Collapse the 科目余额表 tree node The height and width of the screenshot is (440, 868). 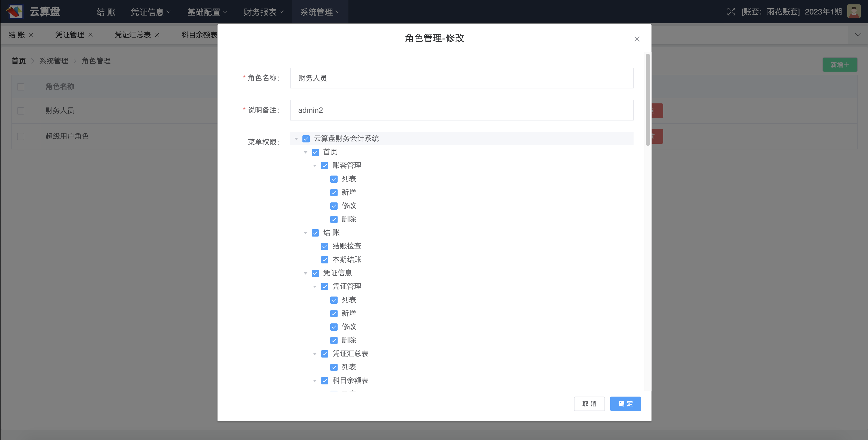point(315,381)
